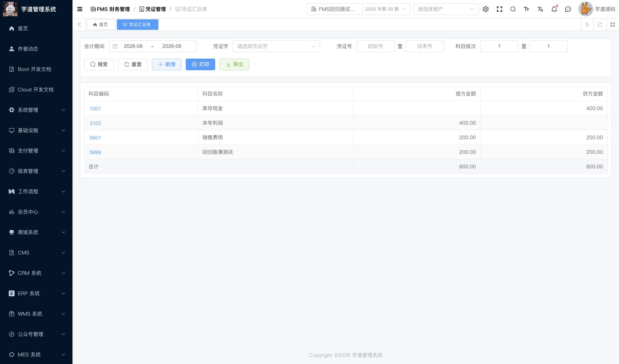Click the user avatar image
619x364 pixels.
586,9
